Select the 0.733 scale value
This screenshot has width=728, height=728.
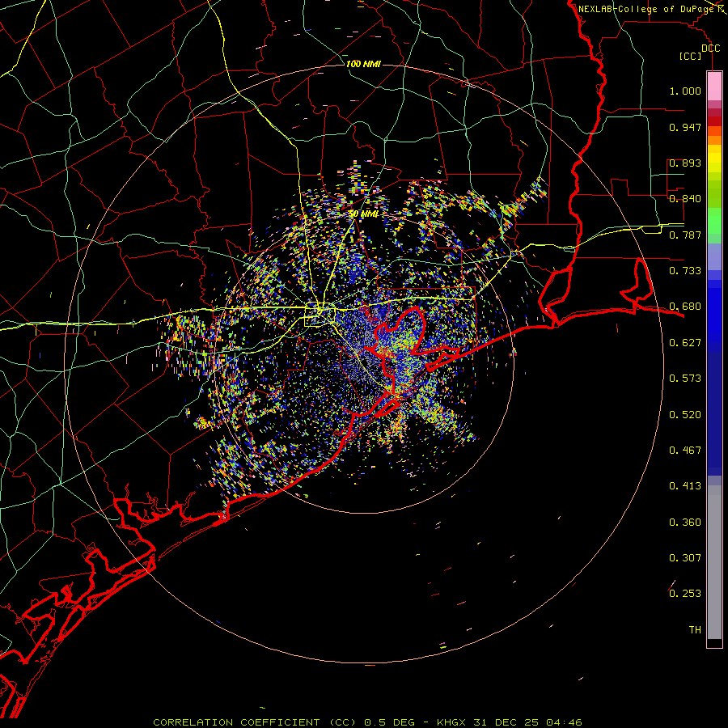[x=685, y=271]
